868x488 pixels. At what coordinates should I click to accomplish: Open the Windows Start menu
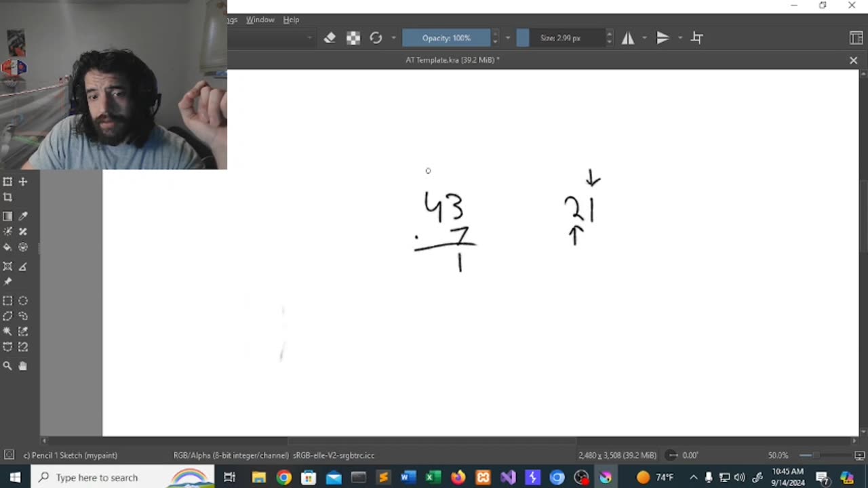coord(15,477)
